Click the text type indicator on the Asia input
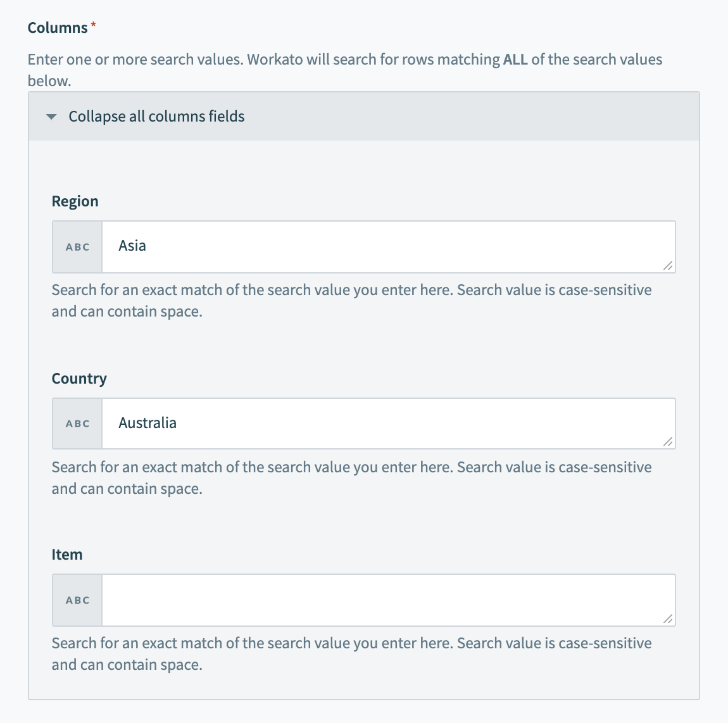Image resolution: width=728 pixels, height=723 pixels. pyautogui.click(x=77, y=247)
